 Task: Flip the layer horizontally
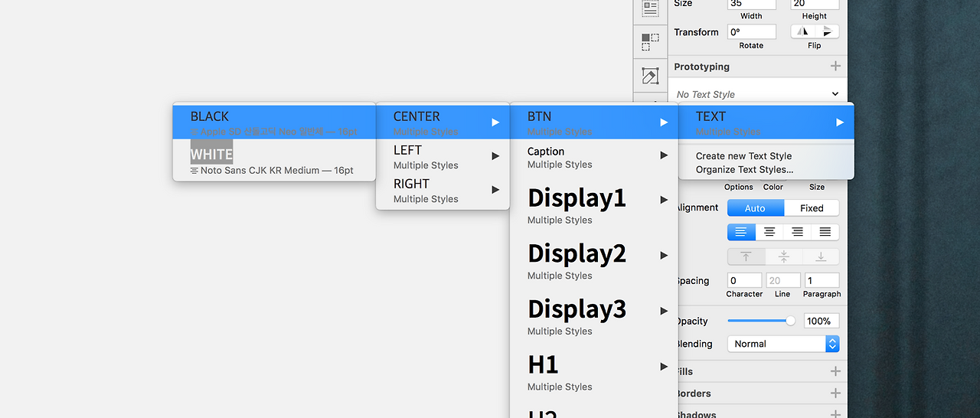[x=802, y=31]
